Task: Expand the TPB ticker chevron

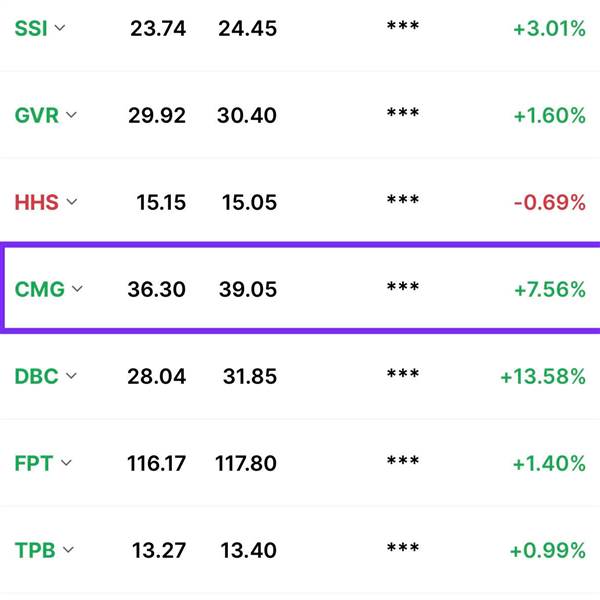Action: 68,549
